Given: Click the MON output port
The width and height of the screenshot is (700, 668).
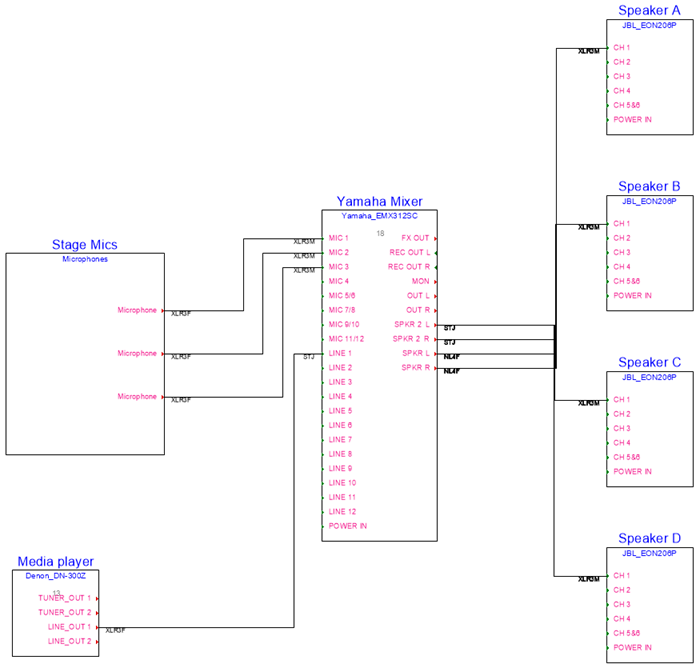Looking at the screenshot, I should coord(421,281).
